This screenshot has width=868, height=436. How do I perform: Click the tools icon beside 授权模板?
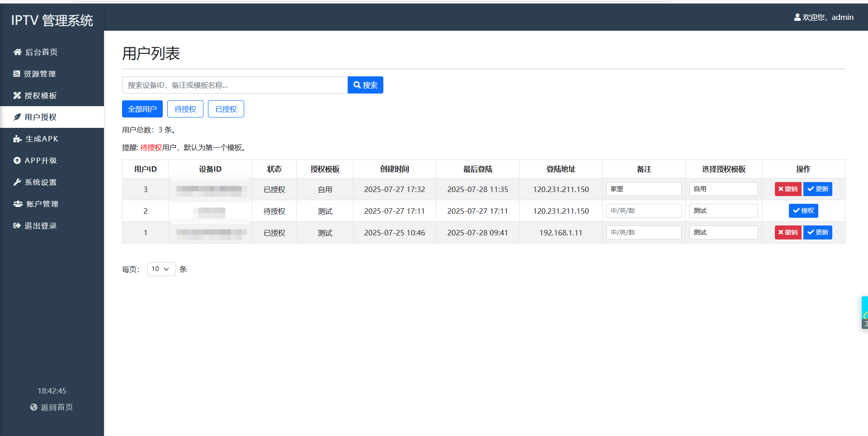tap(17, 95)
